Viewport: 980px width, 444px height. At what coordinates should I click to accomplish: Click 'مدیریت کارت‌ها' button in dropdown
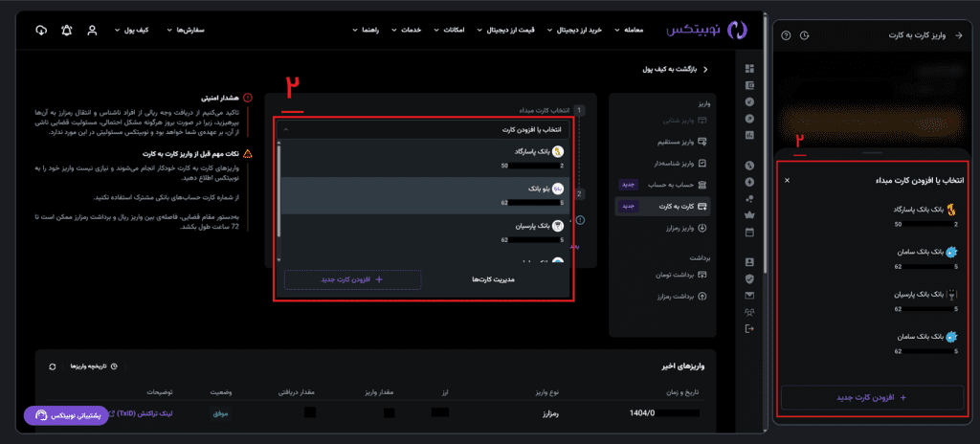coord(495,279)
